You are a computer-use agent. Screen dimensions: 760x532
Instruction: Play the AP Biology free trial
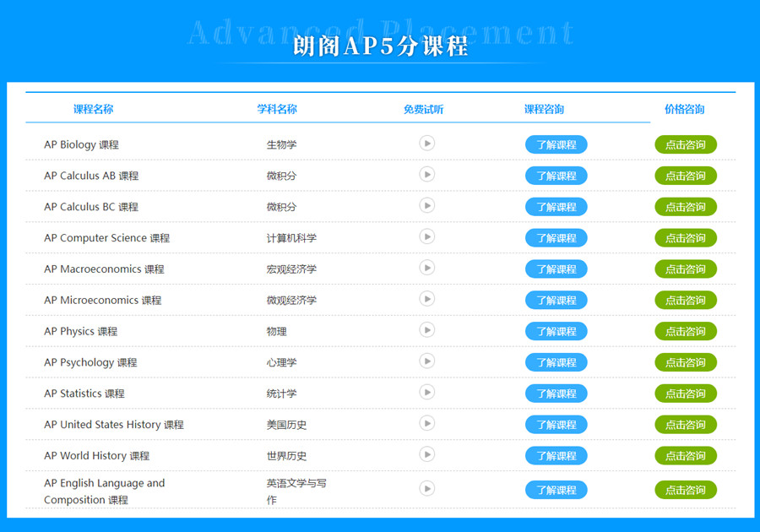[x=427, y=144]
